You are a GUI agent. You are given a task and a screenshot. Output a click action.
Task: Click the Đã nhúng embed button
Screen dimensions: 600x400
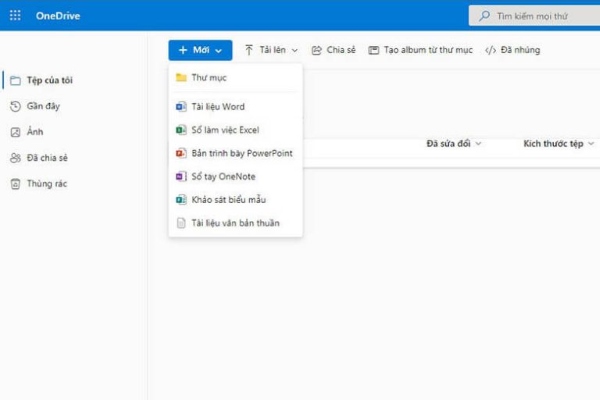click(512, 49)
